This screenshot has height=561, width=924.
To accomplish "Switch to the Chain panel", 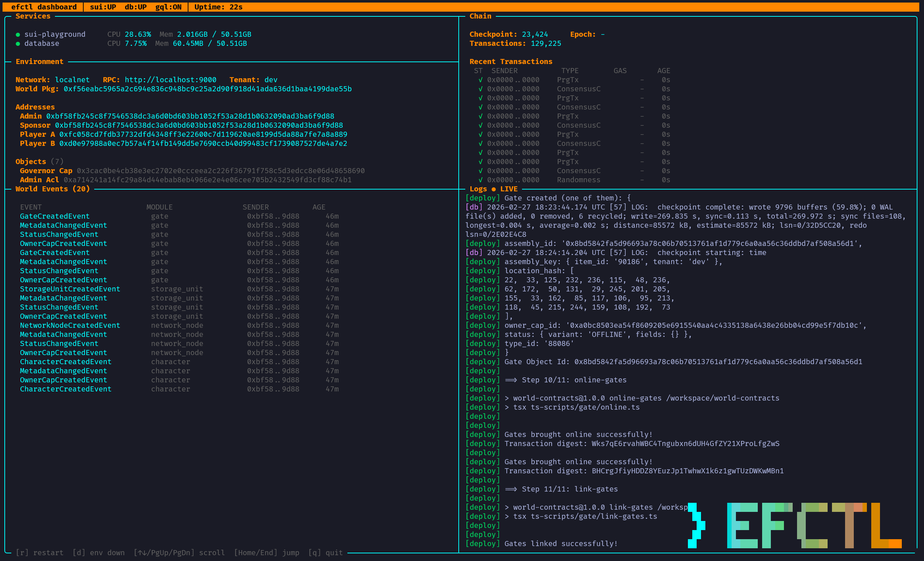I will (x=481, y=16).
